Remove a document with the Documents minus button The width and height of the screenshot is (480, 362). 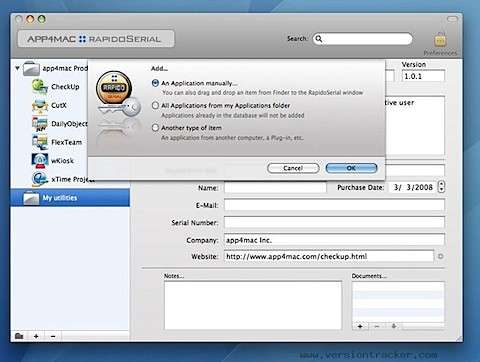tap(377, 326)
